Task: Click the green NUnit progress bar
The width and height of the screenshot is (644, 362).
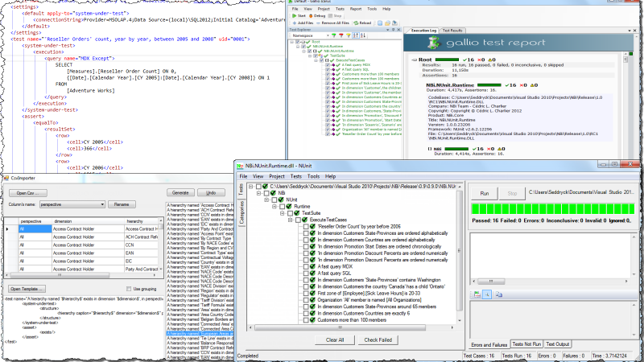Action: tap(553, 209)
